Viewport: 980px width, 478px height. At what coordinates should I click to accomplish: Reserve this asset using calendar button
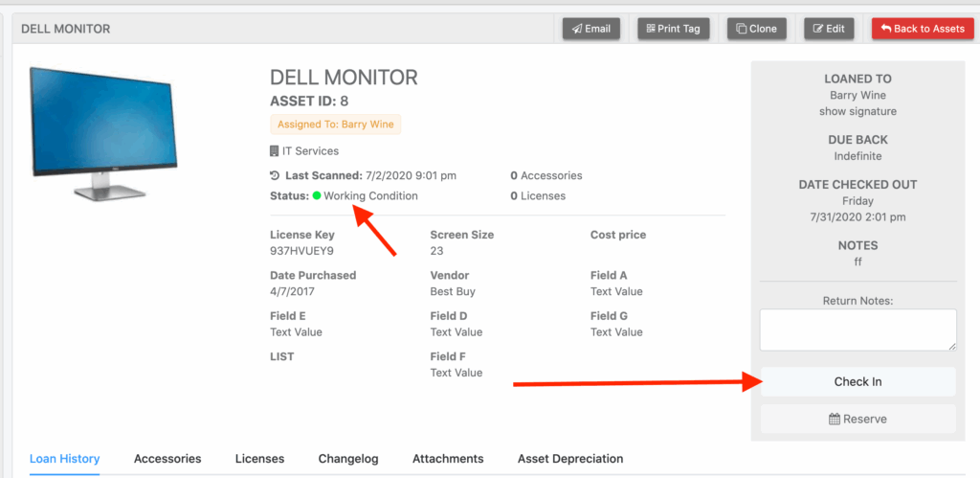(x=857, y=419)
